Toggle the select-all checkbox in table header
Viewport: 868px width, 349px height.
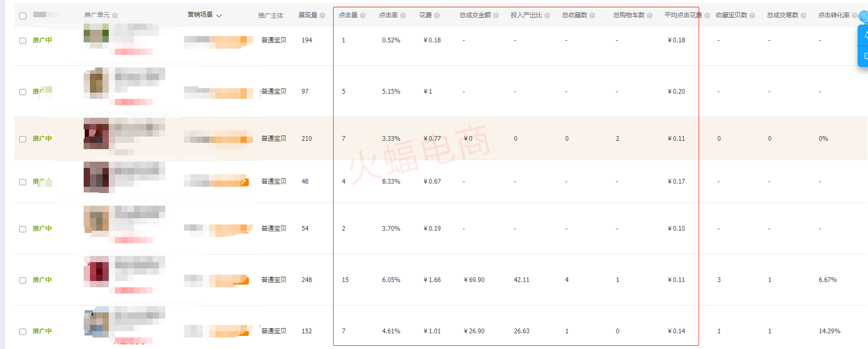point(22,16)
